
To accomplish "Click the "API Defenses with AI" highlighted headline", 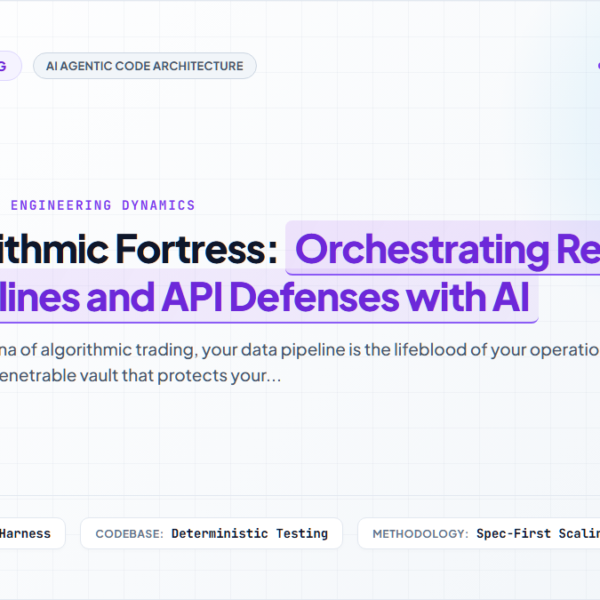I will (346, 297).
